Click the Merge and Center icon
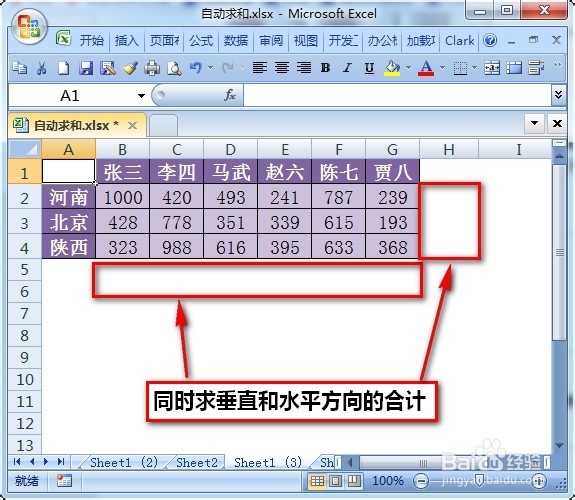This screenshot has height=500, width=575. pyautogui.click(x=492, y=68)
